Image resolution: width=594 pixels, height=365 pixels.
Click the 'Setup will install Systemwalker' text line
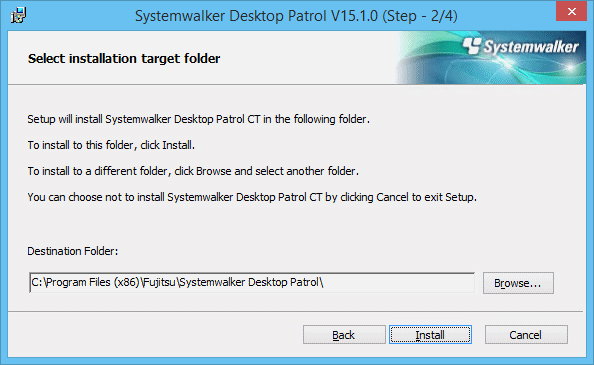[x=198, y=119]
